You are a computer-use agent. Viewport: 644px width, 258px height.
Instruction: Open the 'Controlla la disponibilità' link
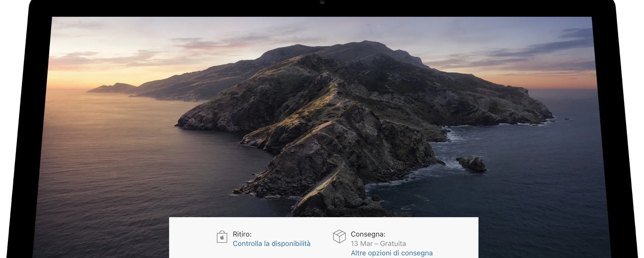click(272, 244)
